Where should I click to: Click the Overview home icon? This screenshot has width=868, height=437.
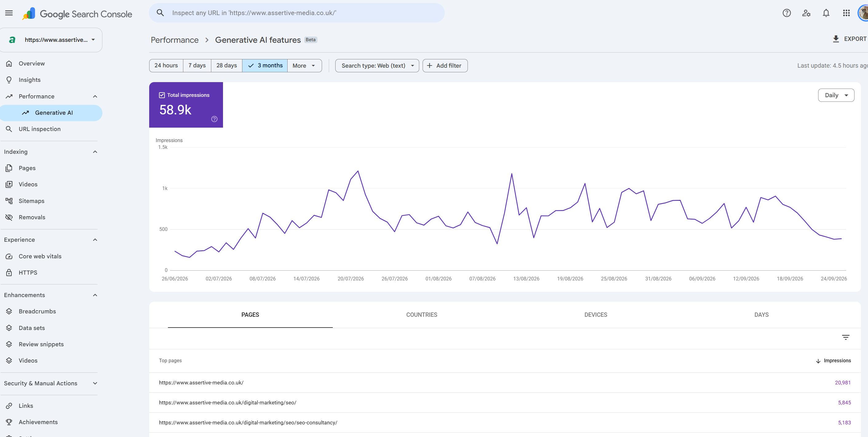(9, 64)
